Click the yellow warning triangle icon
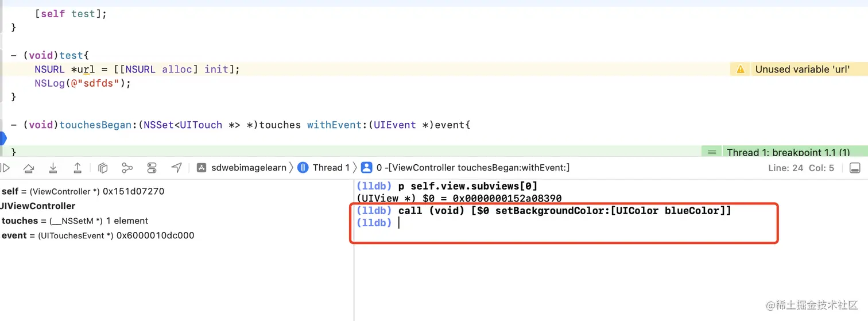Viewport: 868px width, 321px height. [741, 69]
